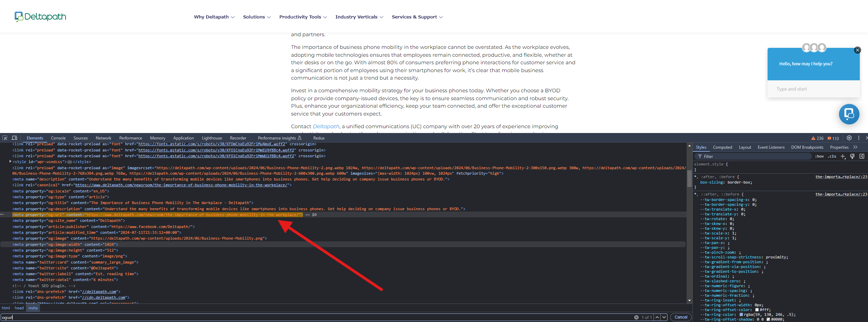Open Productivity Tools dropdown
This screenshot has width=868, height=322.
303,17
